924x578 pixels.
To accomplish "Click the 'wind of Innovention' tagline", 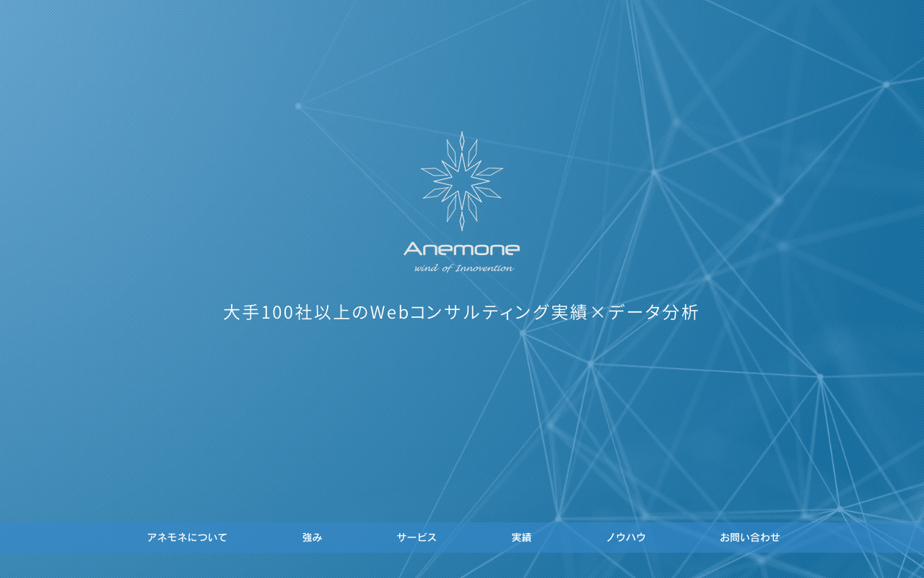I will (x=463, y=268).
